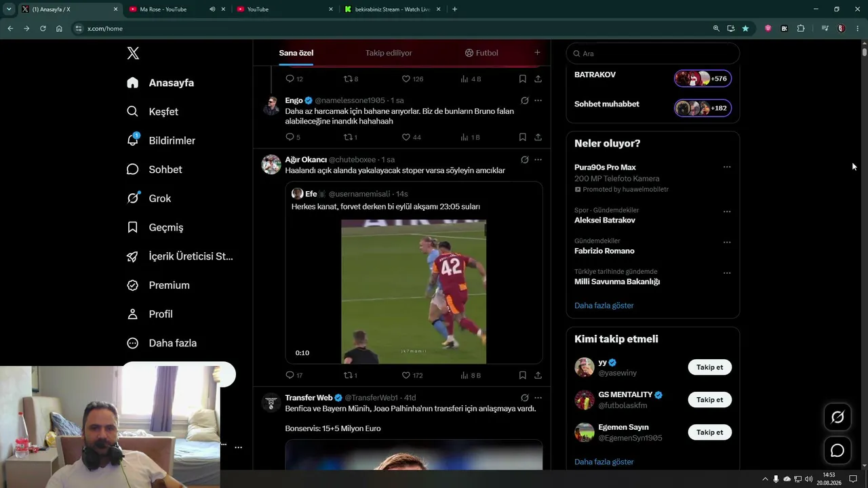Show more trends under Neler oluyor

(x=604, y=306)
